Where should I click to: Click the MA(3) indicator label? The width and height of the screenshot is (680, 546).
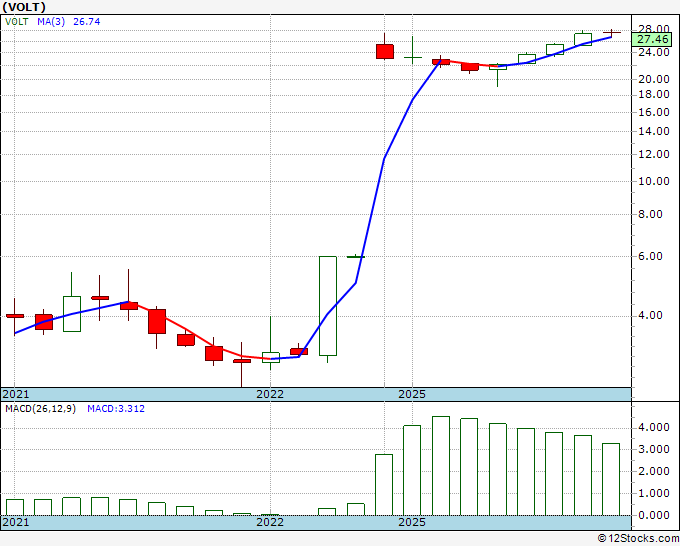click(x=51, y=21)
